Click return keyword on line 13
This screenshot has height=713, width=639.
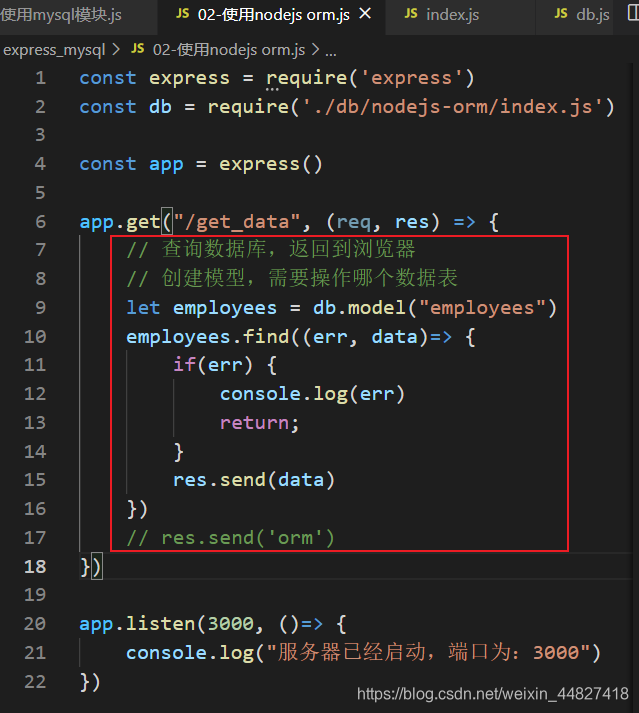254,423
